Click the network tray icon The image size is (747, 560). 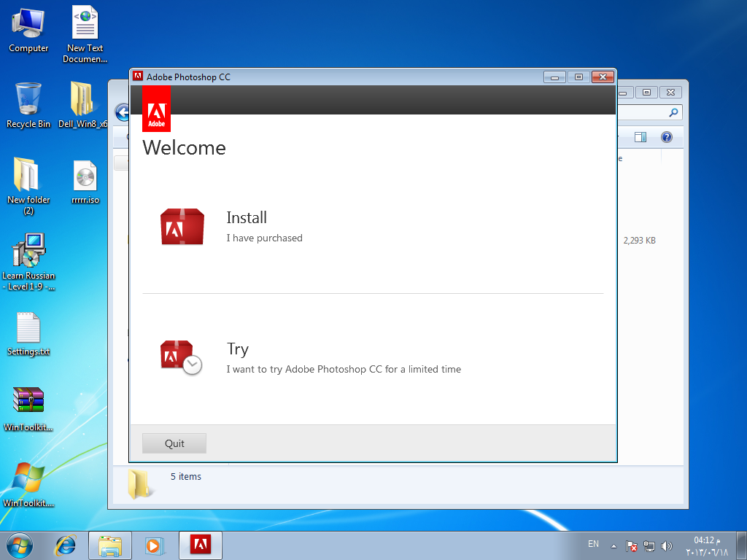click(x=649, y=546)
